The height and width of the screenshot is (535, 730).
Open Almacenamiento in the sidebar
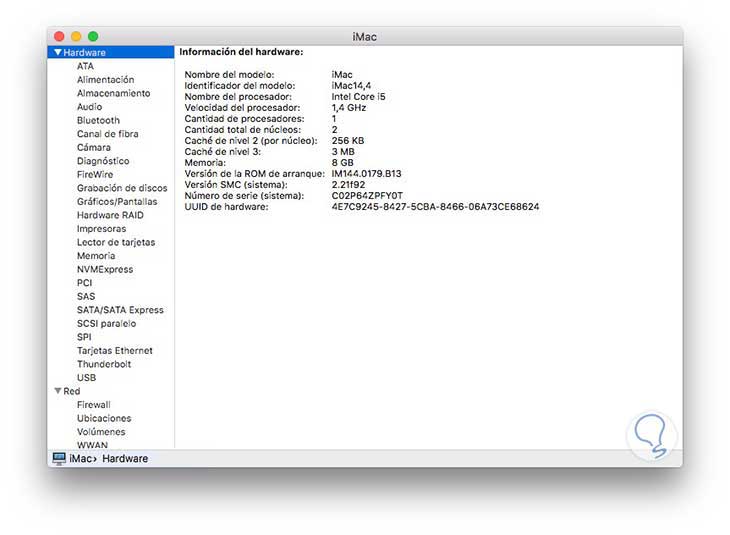(x=114, y=93)
